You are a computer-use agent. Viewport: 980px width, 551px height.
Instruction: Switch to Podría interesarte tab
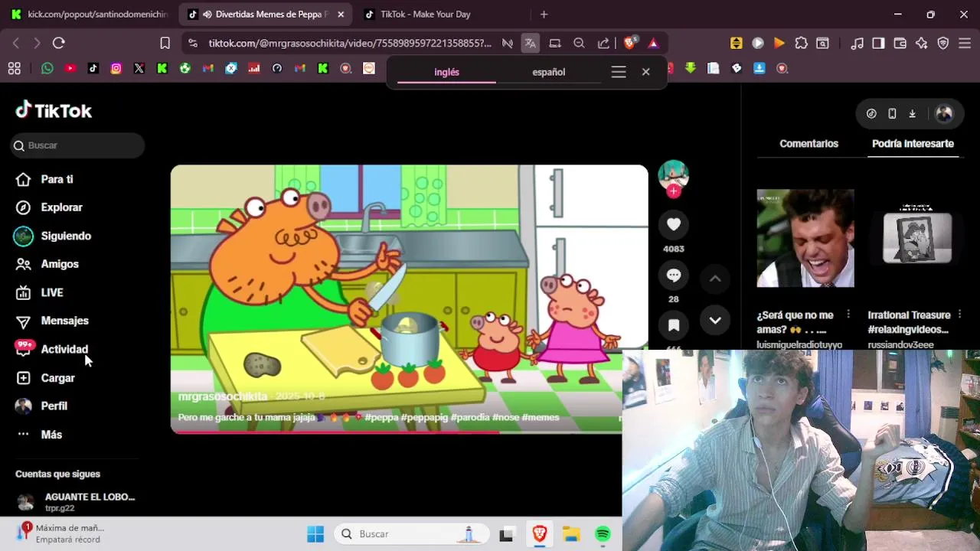913,143
